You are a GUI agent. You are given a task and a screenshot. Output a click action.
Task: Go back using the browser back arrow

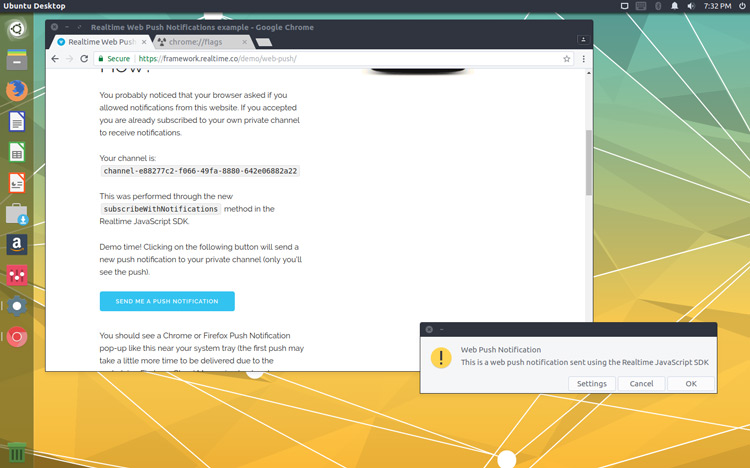[55, 58]
